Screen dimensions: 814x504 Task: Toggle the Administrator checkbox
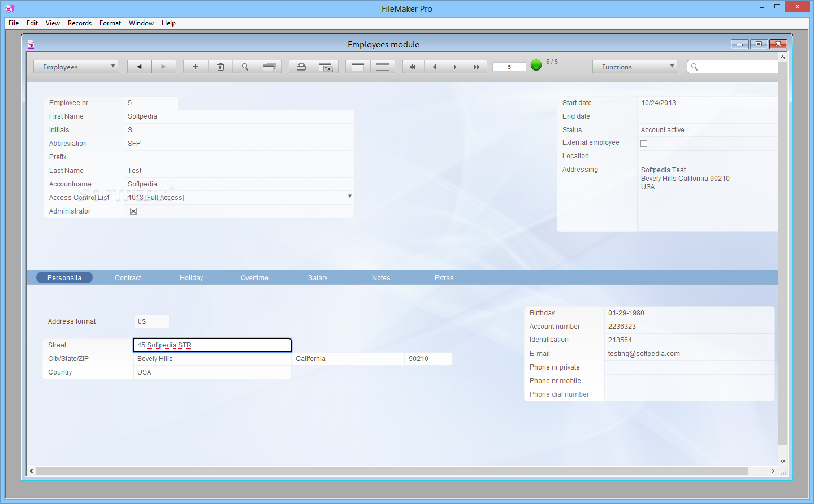(133, 211)
